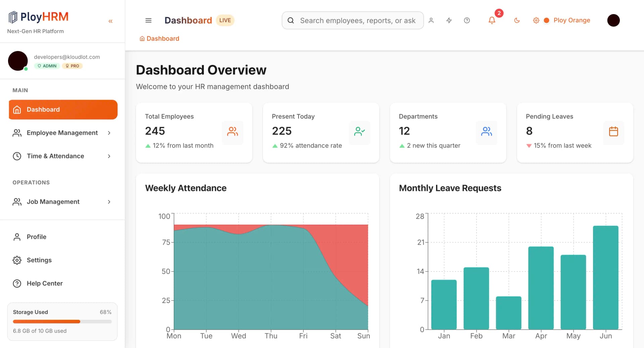Toggle dark mode with the moon icon
Screen dimensions: 644x348
click(x=517, y=20)
